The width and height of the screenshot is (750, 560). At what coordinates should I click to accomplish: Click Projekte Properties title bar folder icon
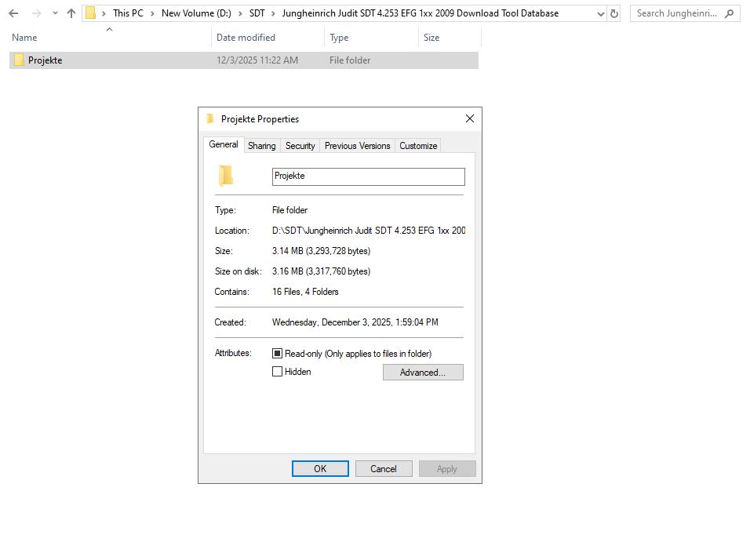[x=210, y=118]
